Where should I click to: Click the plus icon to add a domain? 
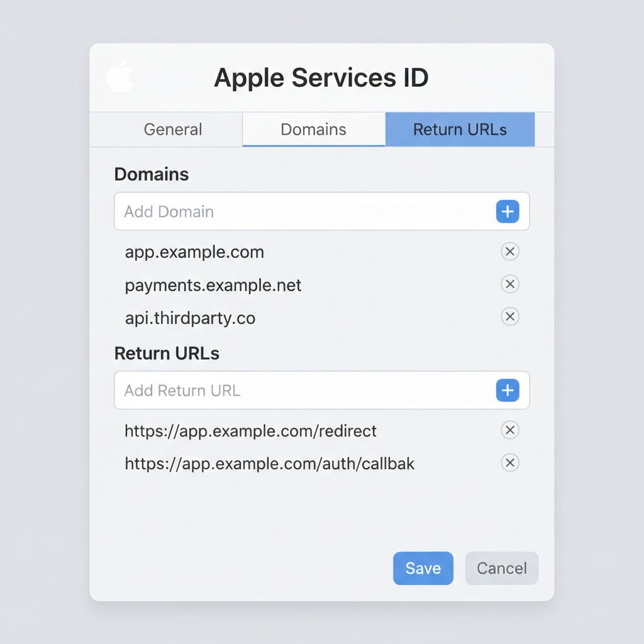508,211
